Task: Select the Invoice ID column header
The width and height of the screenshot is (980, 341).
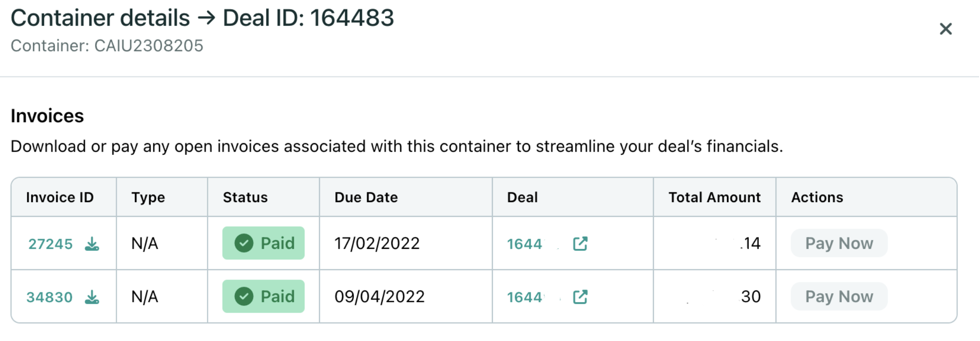Action: 60,197
